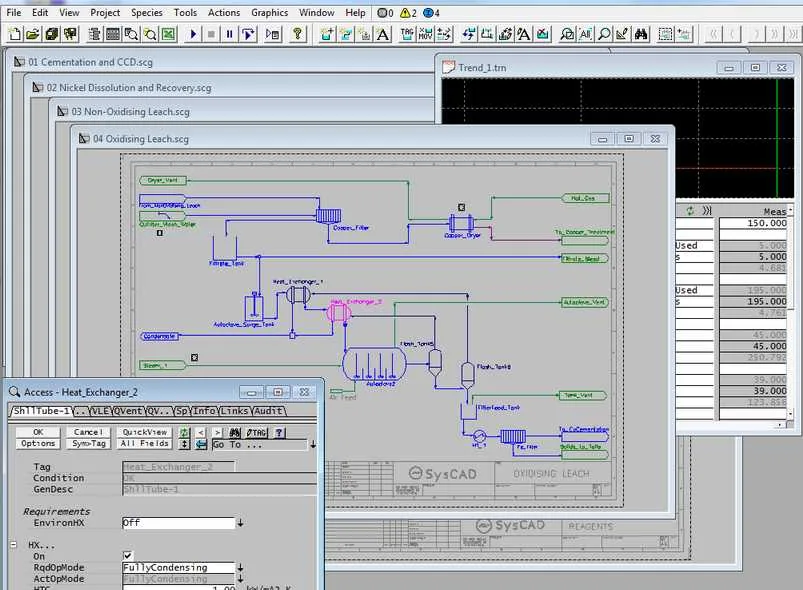
Task: Click the Excel report toolbar icon
Action: [x=168, y=34]
